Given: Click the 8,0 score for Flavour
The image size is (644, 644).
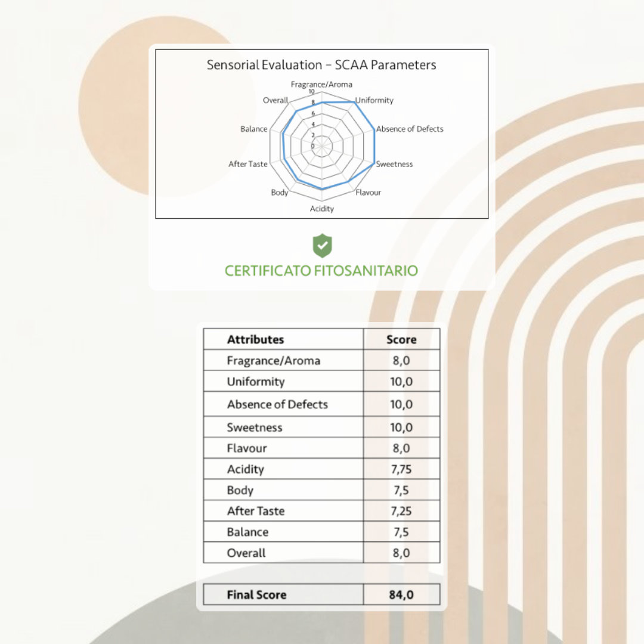Looking at the screenshot, I should pyautogui.click(x=401, y=448).
